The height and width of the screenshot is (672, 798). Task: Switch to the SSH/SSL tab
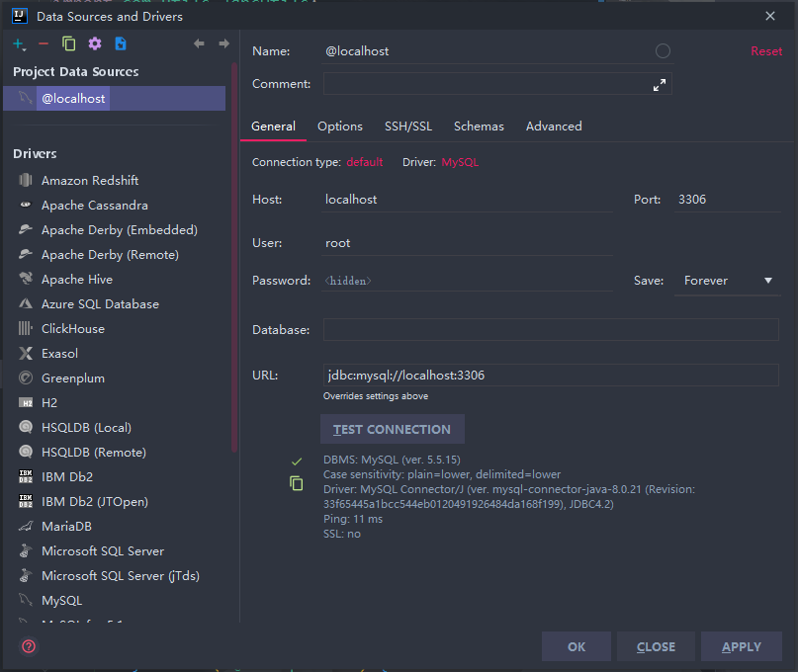tap(407, 126)
